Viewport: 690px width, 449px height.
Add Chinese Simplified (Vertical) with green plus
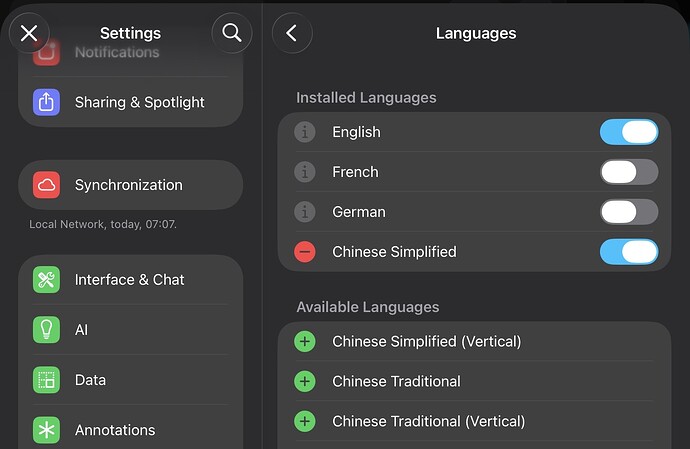pos(305,342)
